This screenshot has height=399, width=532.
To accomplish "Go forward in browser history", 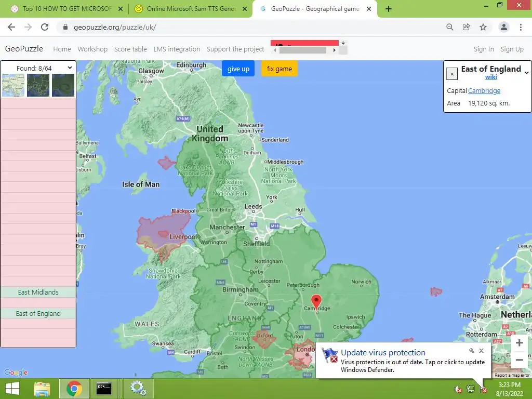I will tap(28, 27).
